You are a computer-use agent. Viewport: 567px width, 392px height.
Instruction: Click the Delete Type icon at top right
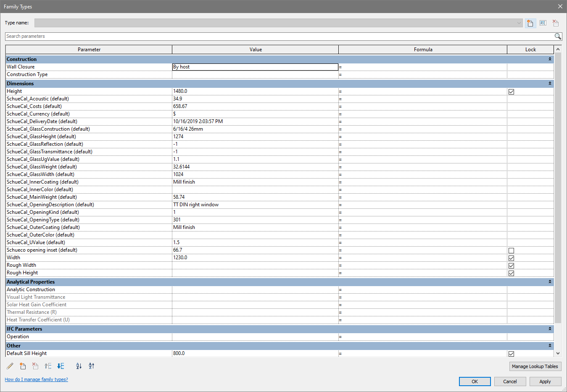pos(555,23)
